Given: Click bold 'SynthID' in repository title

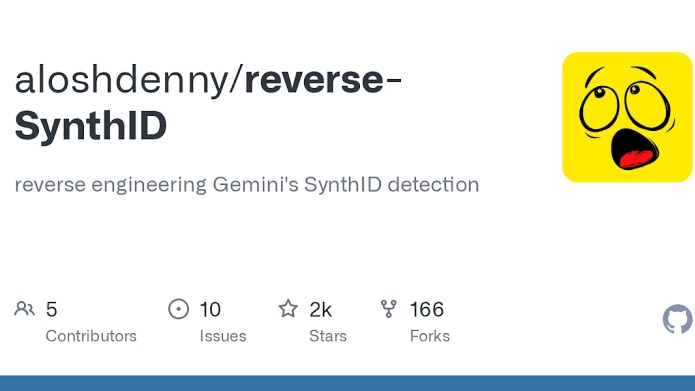Looking at the screenshot, I should pos(91,125).
